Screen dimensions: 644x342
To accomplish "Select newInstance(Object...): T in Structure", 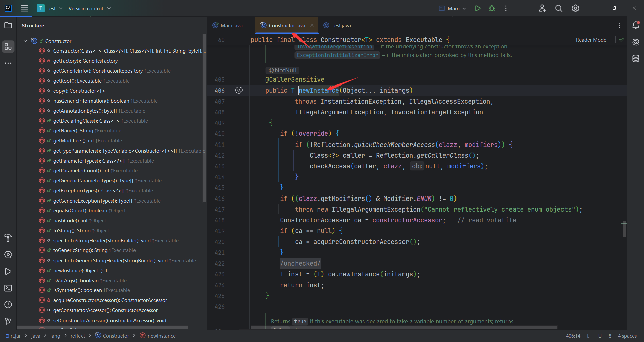I will point(80,271).
